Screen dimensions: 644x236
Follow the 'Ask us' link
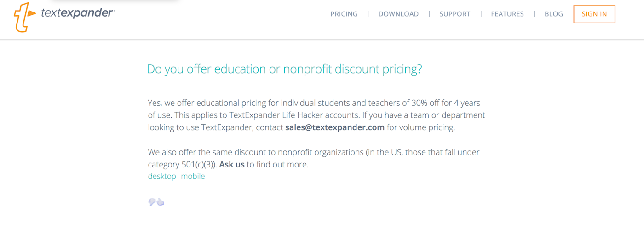[x=232, y=164]
